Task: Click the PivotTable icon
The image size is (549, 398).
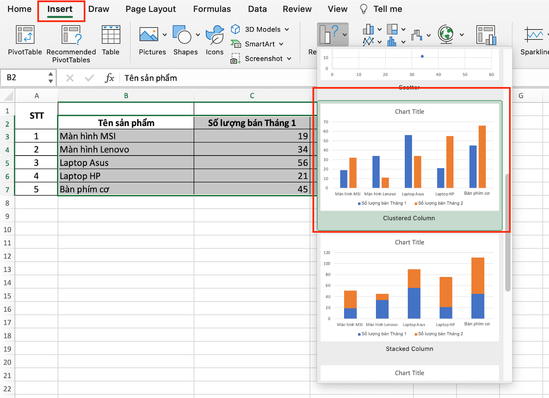Action: click(25, 35)
